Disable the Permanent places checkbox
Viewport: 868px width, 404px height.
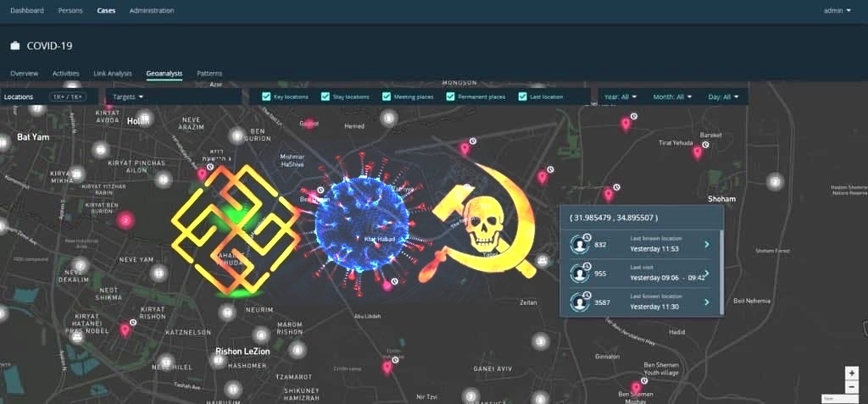[451, 97]
